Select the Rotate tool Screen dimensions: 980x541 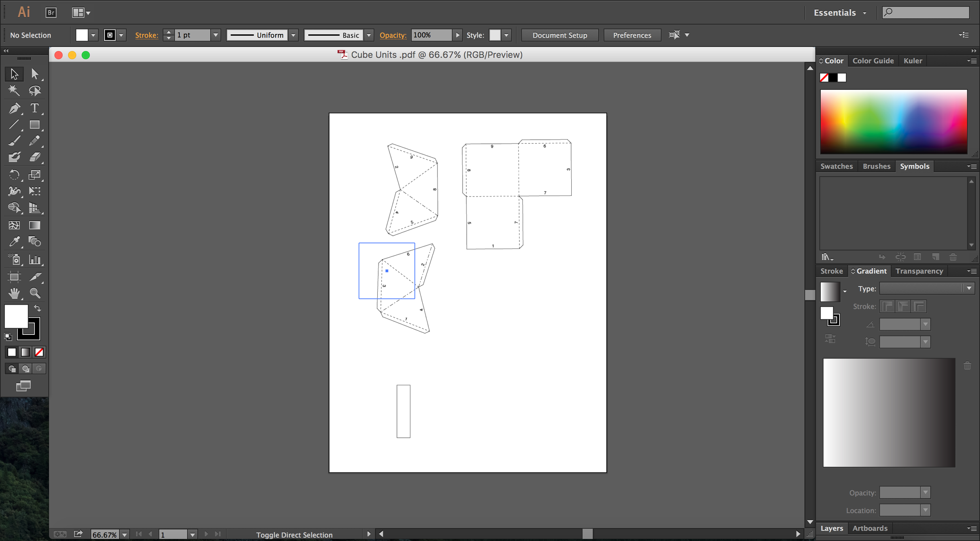[14, 175]
